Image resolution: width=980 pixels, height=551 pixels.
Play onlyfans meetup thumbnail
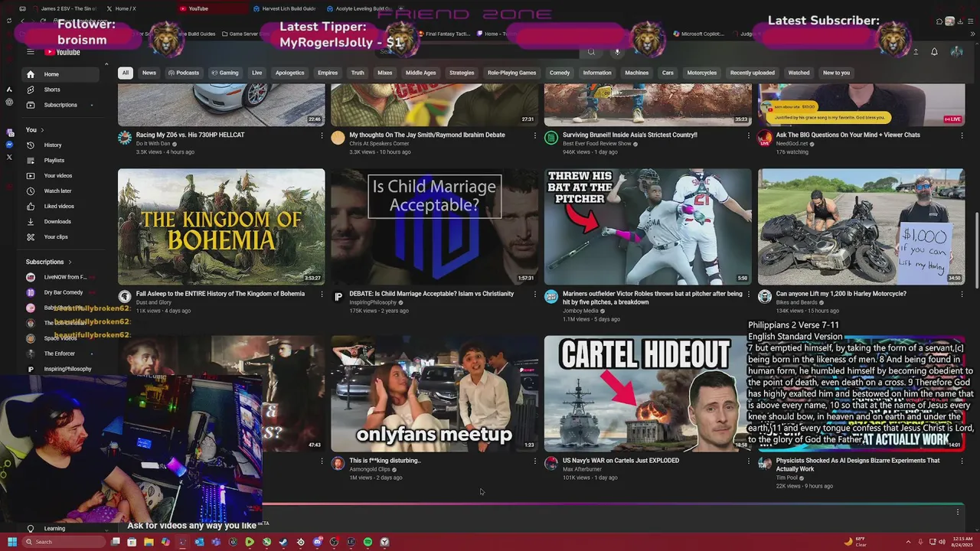pyautogui.click(x=435, y=393)
